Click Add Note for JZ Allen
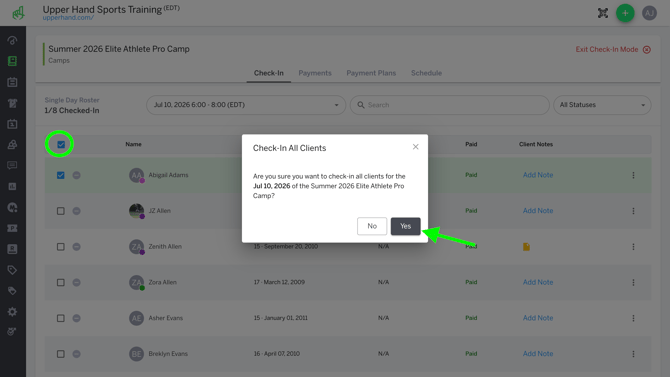The image size is (670, 377). (x=538, y=211)
